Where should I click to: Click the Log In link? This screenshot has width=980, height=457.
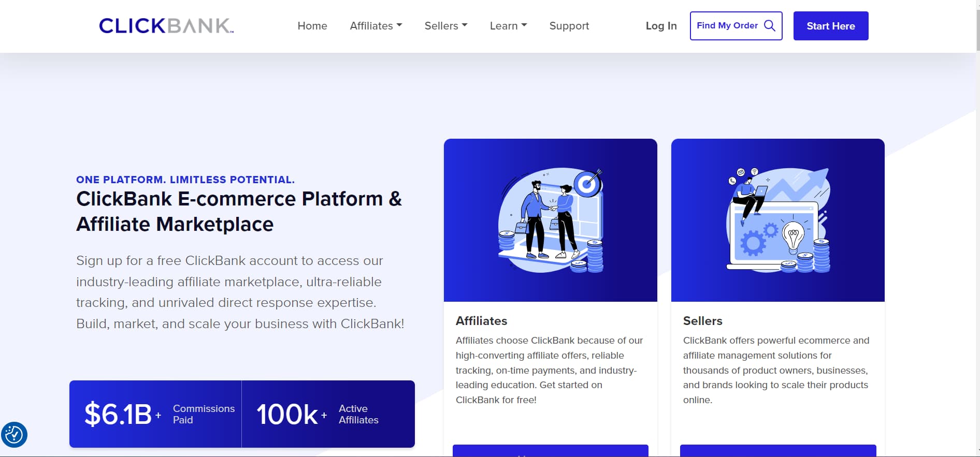point(661,26)
